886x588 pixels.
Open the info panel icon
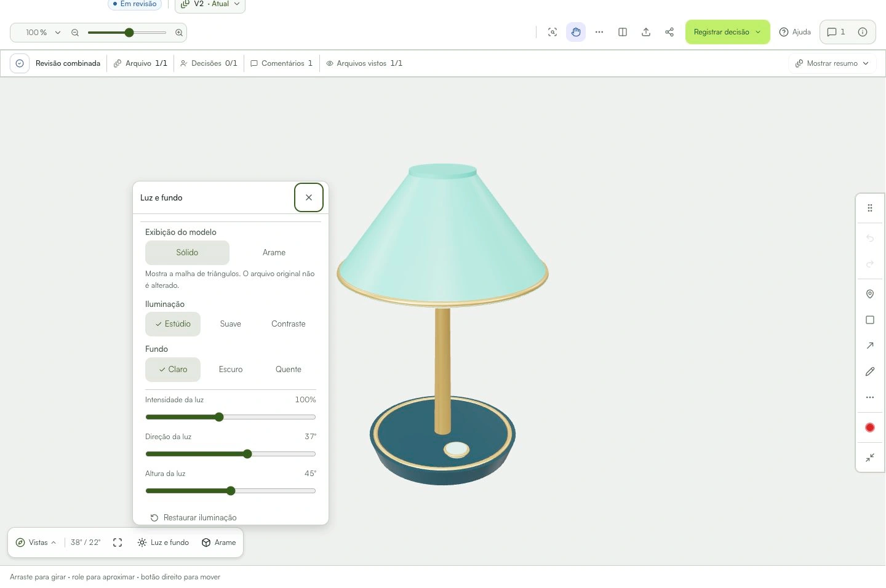(863, 32)
